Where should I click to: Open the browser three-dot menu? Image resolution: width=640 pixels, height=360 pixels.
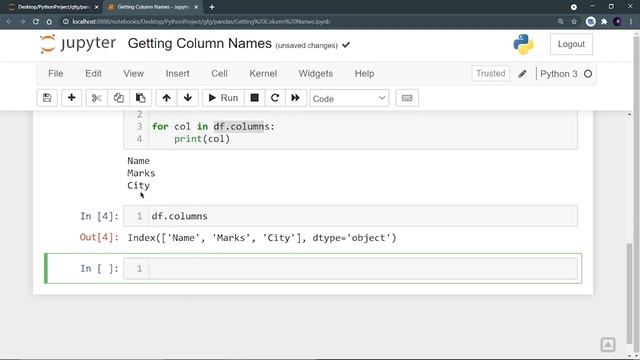coord(631,22)
